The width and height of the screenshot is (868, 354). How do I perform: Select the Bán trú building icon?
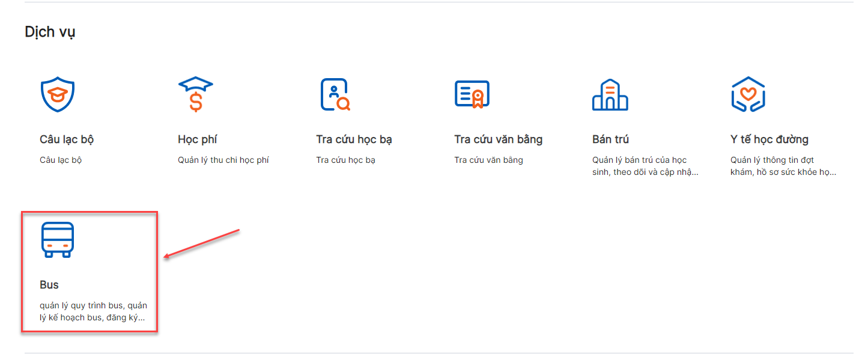(610, 94)
